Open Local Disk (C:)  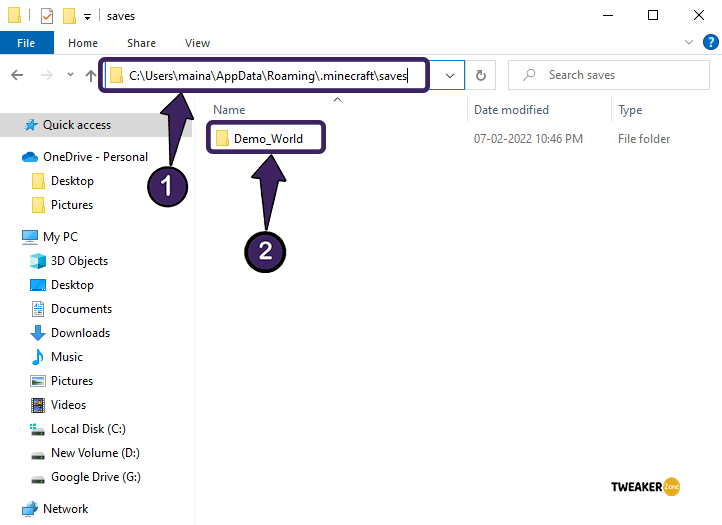point(88,429)
